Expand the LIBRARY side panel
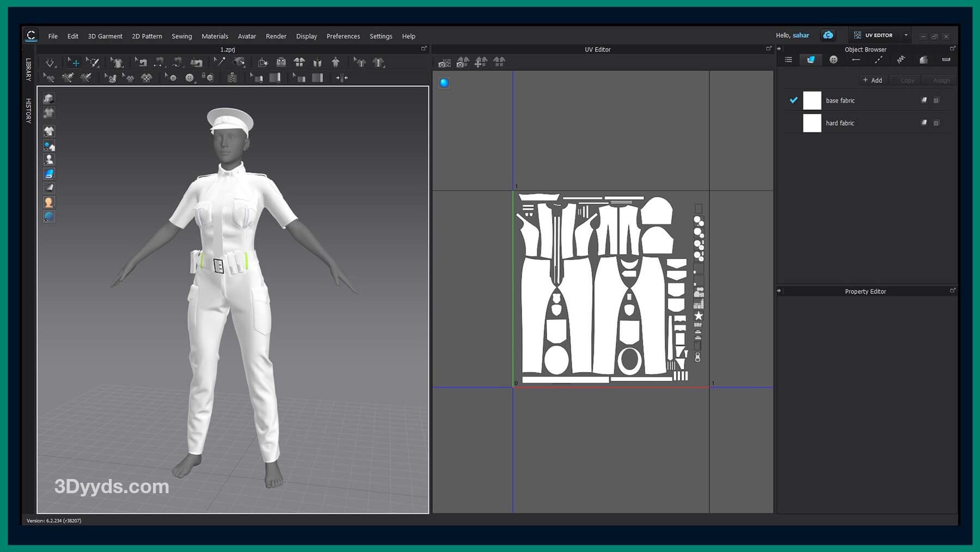 click(28, 70)
